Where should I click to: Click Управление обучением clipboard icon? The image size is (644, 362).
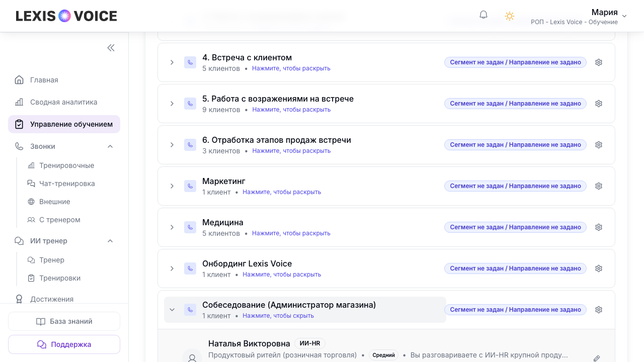coord(19,124)
